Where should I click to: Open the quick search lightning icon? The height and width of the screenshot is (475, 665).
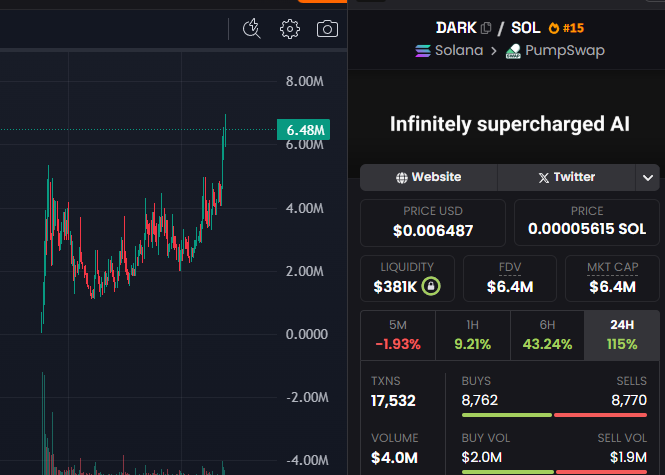click(251, 29)
